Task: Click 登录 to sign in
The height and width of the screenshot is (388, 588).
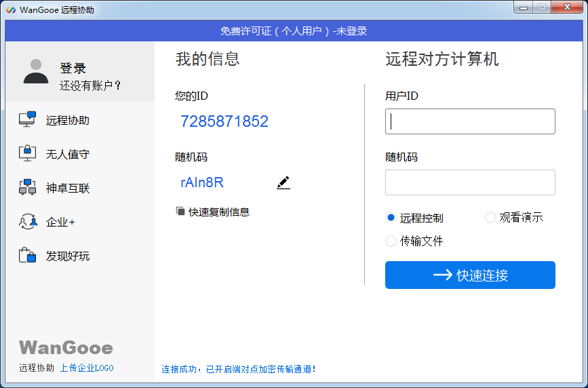Action: [x=73, y=68]
